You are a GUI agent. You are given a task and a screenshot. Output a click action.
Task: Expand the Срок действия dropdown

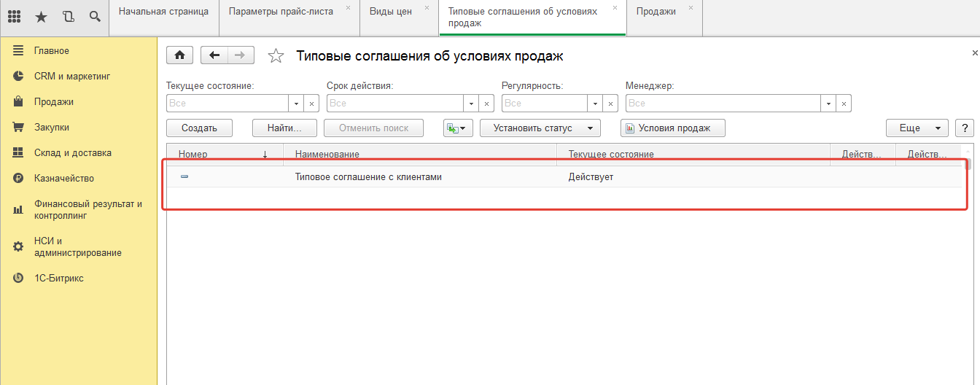471,104
